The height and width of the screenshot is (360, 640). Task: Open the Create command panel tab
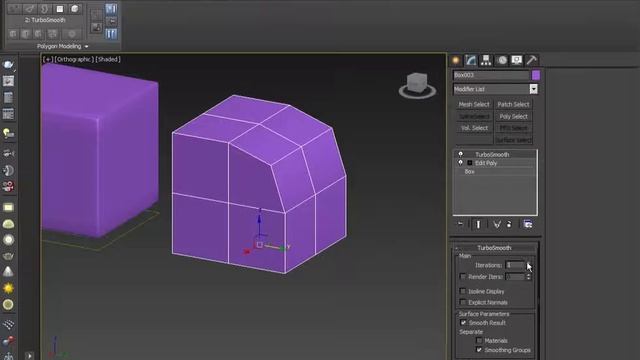pos(456,60)
